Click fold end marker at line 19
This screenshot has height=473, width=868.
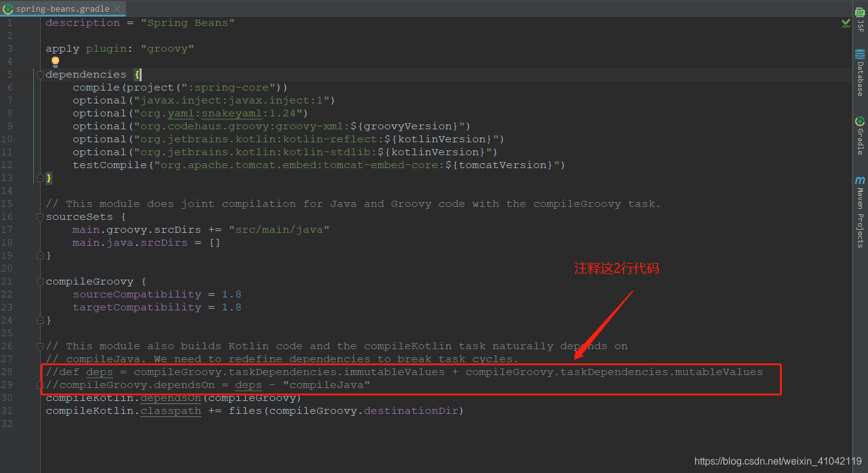tap(40, 256)
